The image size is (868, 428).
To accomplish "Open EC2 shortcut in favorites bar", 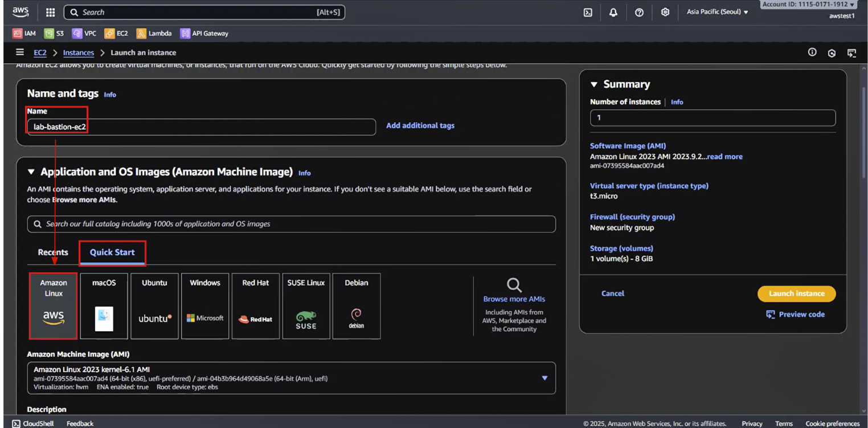I will (116, 34).
